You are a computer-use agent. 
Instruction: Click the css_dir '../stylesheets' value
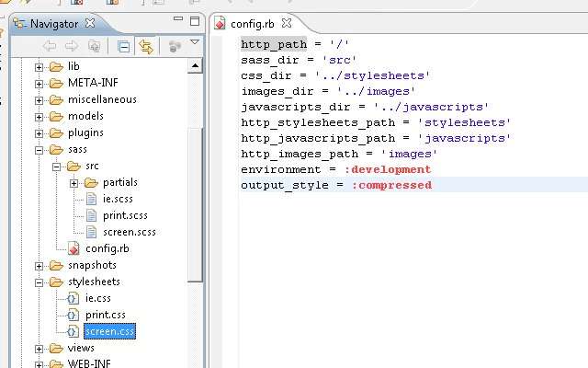[372, 75]
